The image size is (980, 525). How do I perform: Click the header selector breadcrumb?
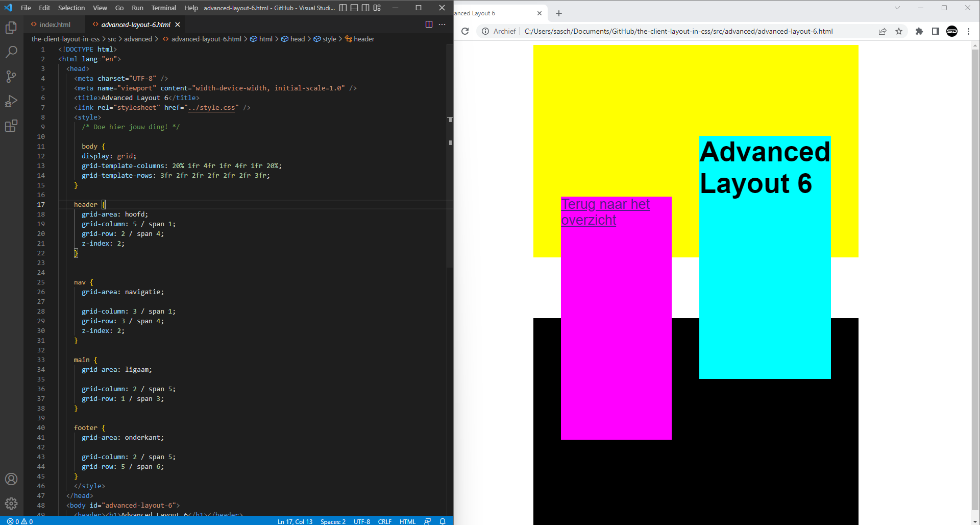[360, 39]
